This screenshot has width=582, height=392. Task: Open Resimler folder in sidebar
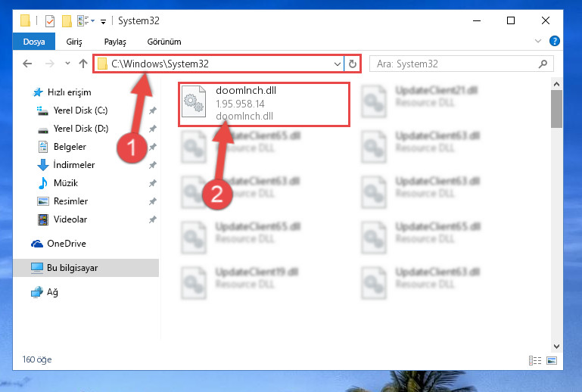pos(62,201)
